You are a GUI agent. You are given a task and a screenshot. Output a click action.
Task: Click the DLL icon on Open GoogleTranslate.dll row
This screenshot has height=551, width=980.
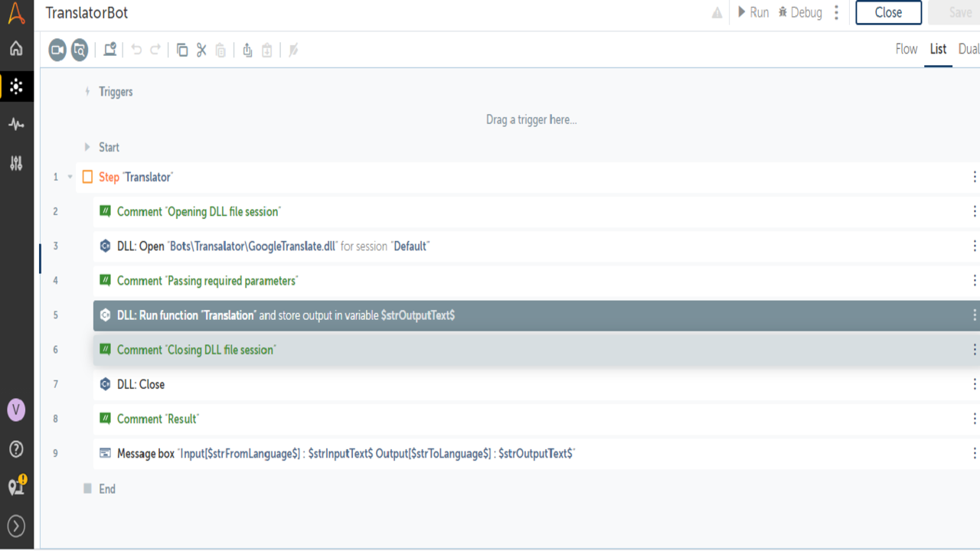[x=106, y=246]
